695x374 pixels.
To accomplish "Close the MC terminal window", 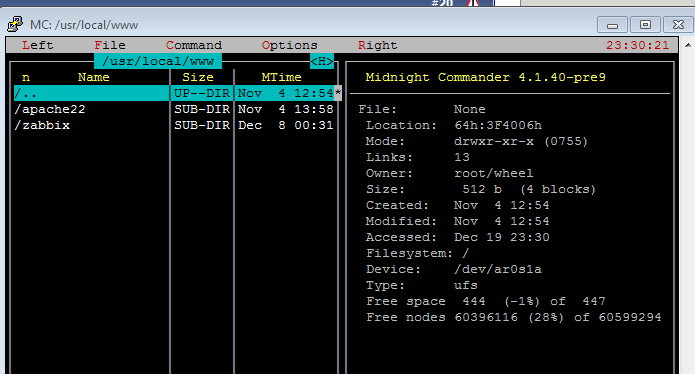I will (x=678, y=25).
